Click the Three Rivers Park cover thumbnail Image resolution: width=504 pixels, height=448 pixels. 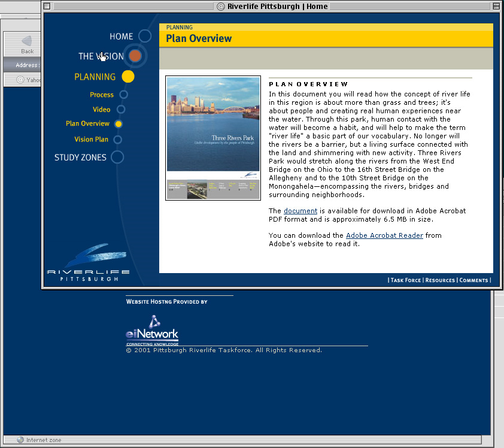213,138
